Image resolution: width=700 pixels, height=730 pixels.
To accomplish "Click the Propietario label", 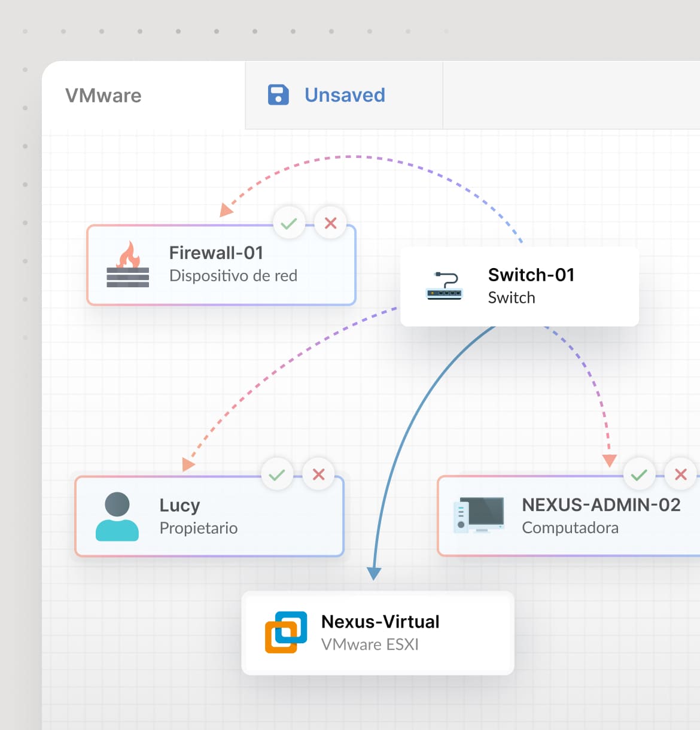I will (199, 528).
